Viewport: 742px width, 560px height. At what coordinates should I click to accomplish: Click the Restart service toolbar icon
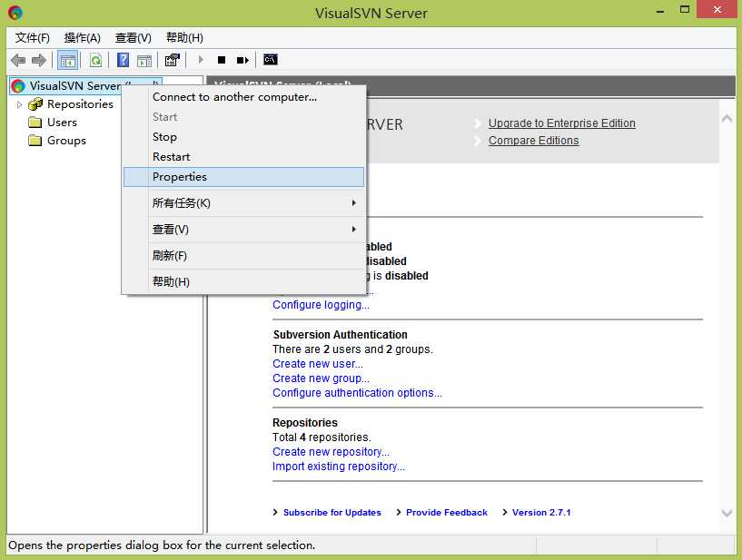point(242,60)
